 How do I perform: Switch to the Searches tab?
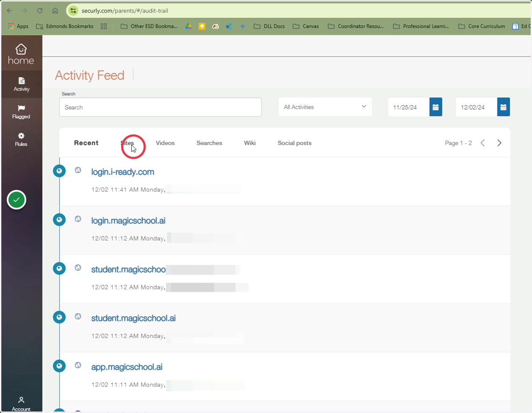click(209, 143)
